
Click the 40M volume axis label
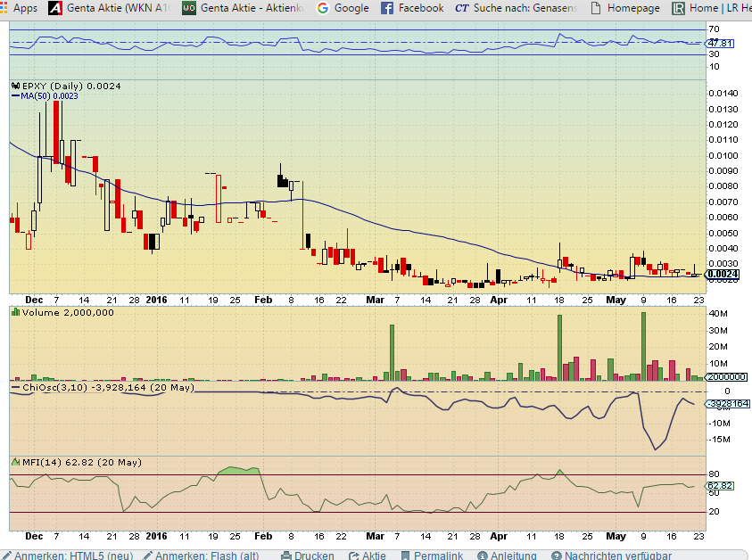(x=718, y=314)
